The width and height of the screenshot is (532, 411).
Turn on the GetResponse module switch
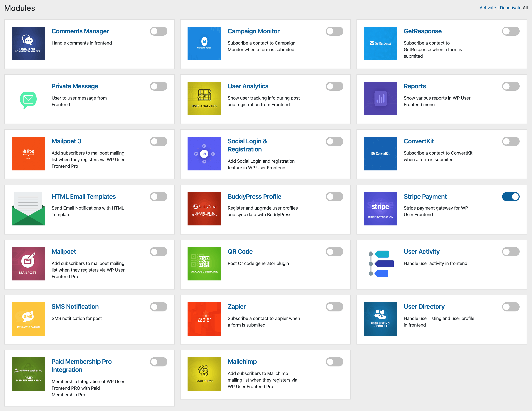point(511,31)
